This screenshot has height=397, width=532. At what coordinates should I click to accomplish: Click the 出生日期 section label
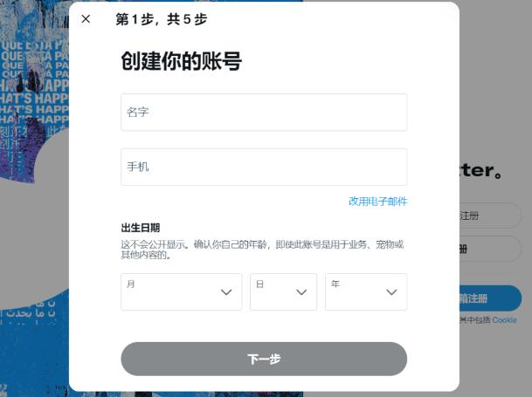coord(141,228)
